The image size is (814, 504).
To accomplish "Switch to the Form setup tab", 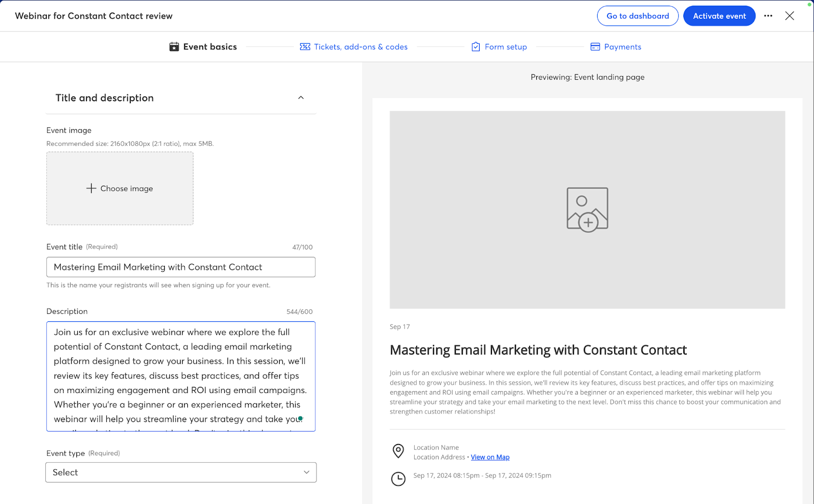I will pyautogui.click(x=506, y=46).
